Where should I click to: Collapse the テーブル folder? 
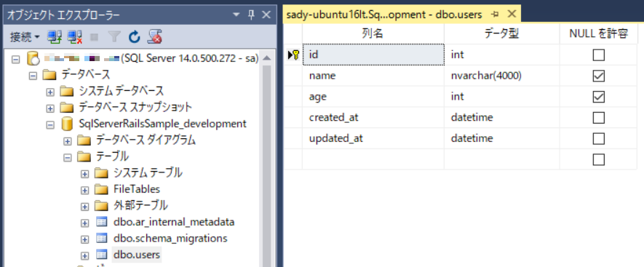click(x=68, y=158)
